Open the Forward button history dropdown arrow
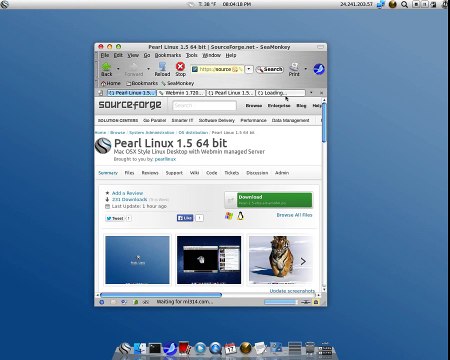450x360 pixels. (x=148, y=69)
